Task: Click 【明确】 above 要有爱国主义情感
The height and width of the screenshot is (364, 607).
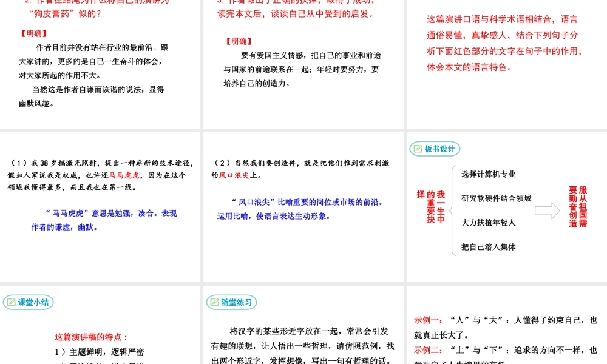Action: 239,41
